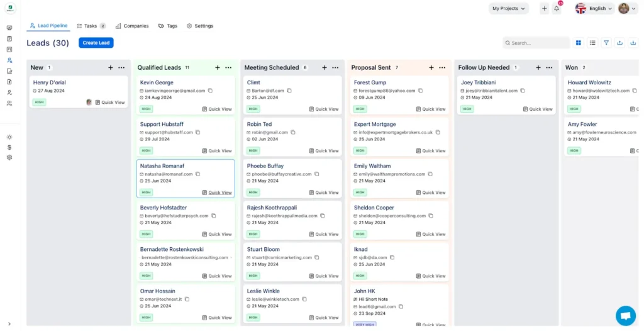Open the leads filter funnel icon

(x=606, y=43)
